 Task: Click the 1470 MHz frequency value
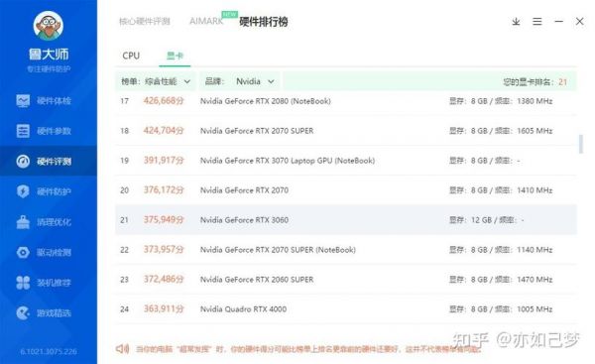(535, 280)
